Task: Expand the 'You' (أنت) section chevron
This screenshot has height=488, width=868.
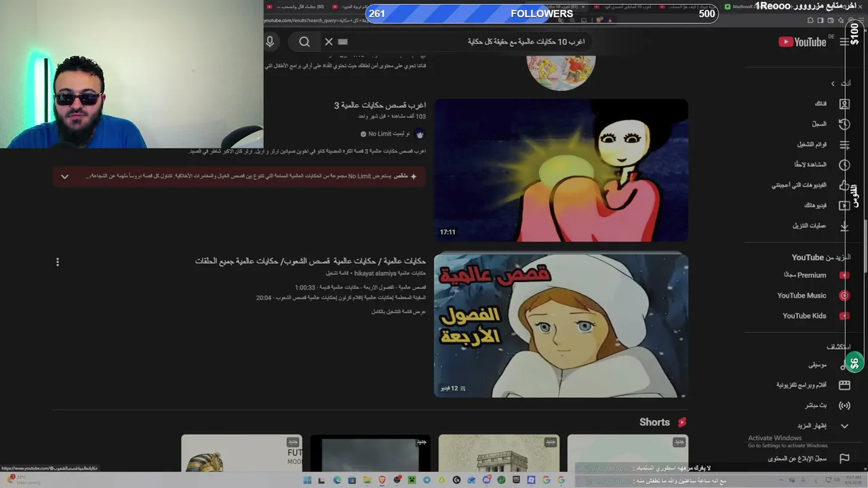Action: click(833, 83)
